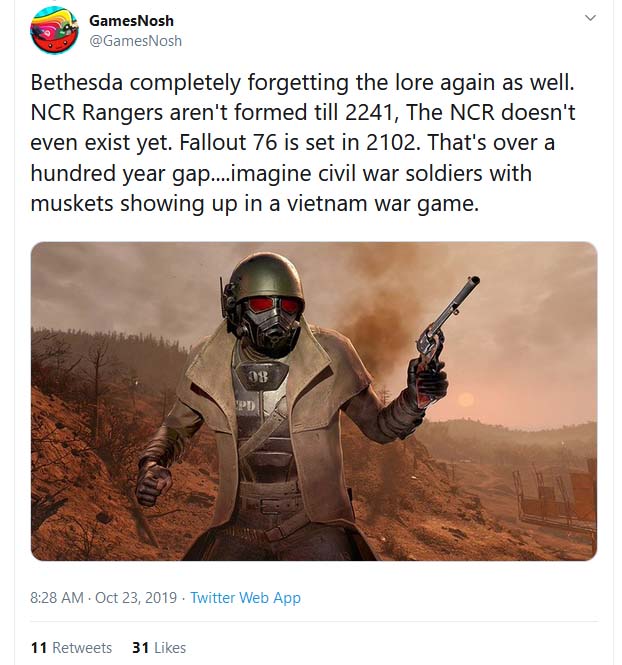Click the GamesNosh display name
Viewport: 622px width, 665px height.
point(131,21)
